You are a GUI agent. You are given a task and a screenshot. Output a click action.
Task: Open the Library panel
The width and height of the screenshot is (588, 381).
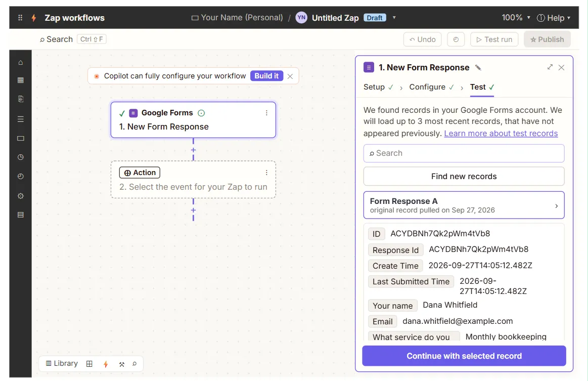(62, 363)
